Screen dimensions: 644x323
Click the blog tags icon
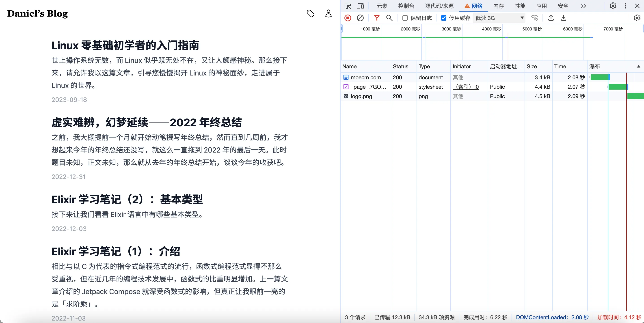311,13
